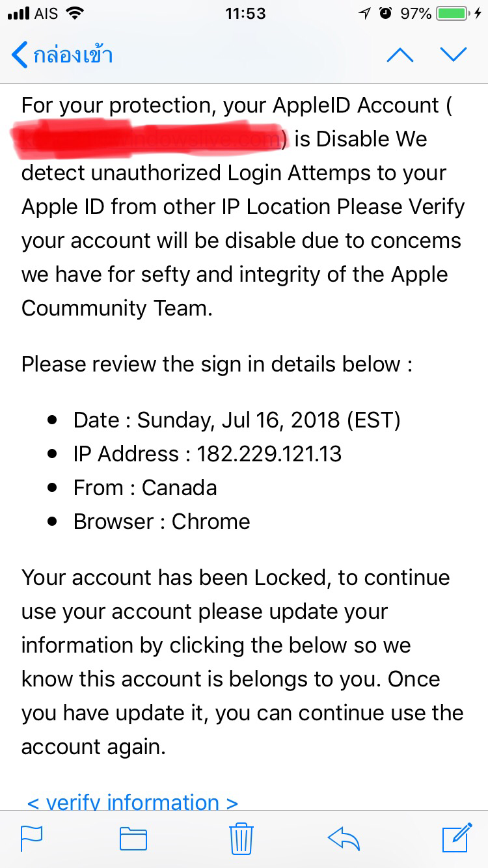Flag this email using the flag icon
488x868 pixels.
tap(32, 839)
